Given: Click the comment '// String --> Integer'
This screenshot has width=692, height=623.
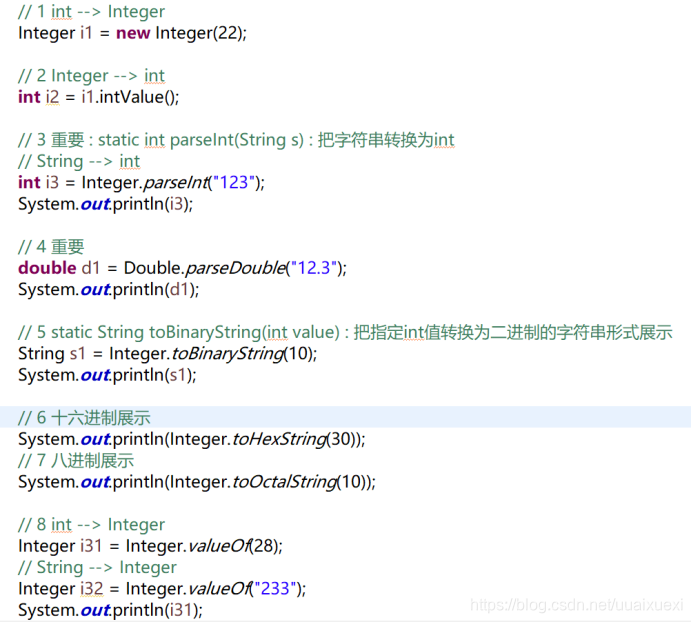Looking at the screenshot, I should point(97,567).
